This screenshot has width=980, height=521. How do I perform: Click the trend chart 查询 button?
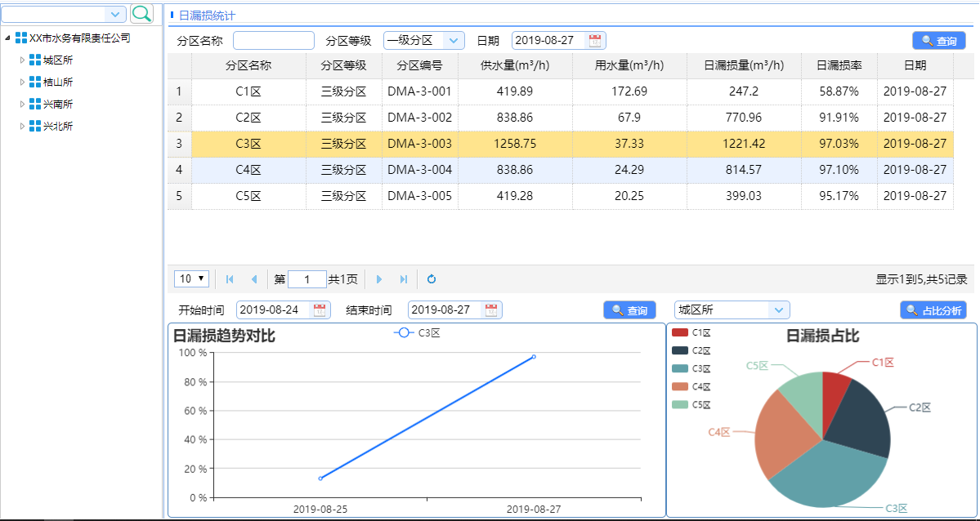[629, 309]
